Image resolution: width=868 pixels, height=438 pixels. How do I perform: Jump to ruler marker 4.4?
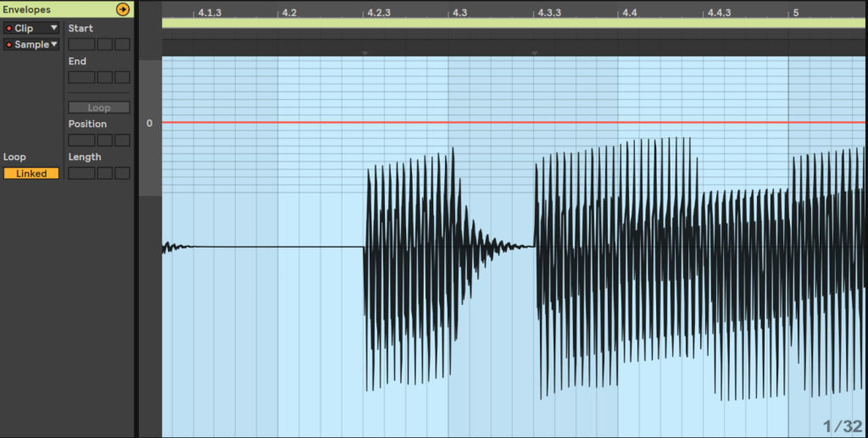629,13
